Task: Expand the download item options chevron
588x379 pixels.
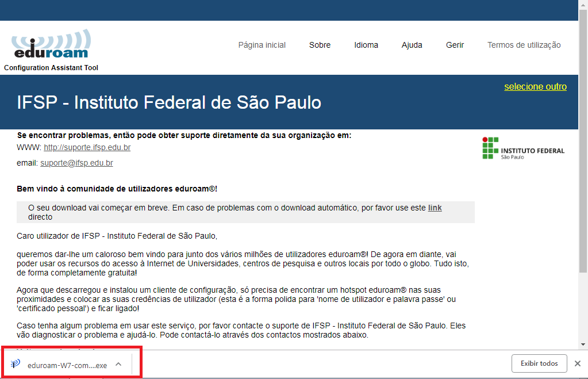Action: tap(118, 365)
